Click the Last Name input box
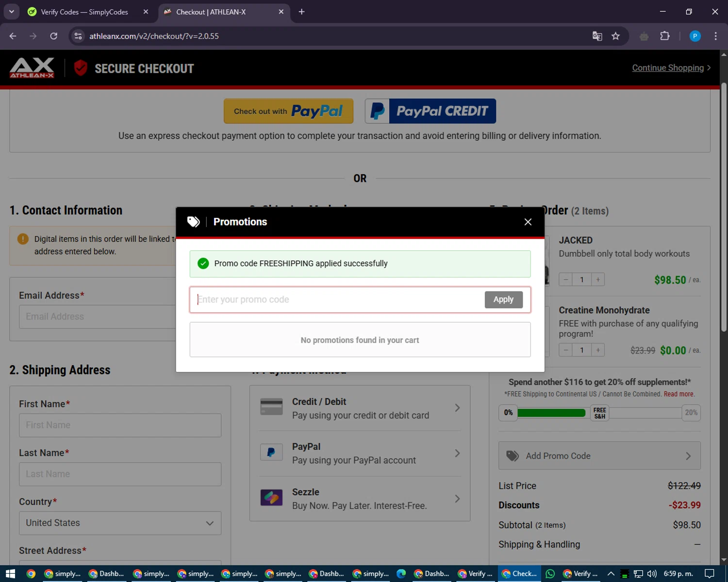 click(120, 474)
